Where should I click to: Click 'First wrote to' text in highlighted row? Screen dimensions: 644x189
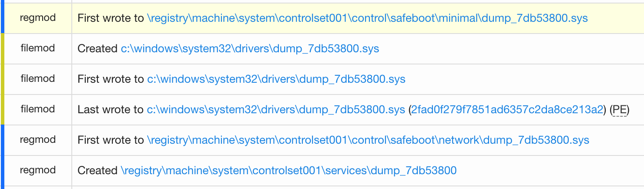point(111,18)
